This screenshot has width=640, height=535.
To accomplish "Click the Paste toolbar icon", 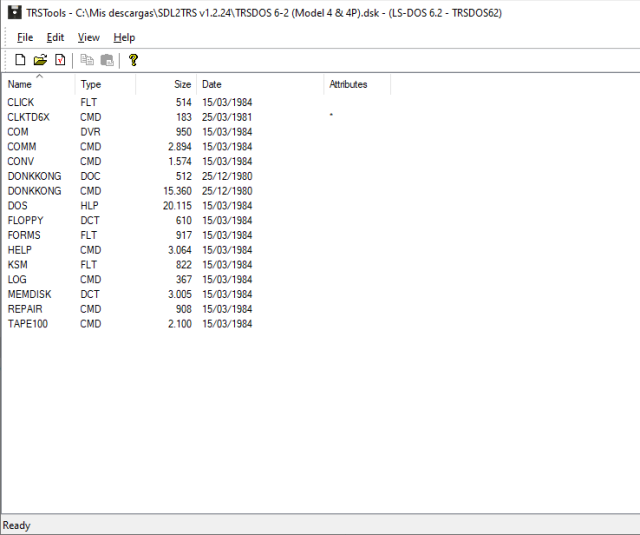I will [107, 60].
